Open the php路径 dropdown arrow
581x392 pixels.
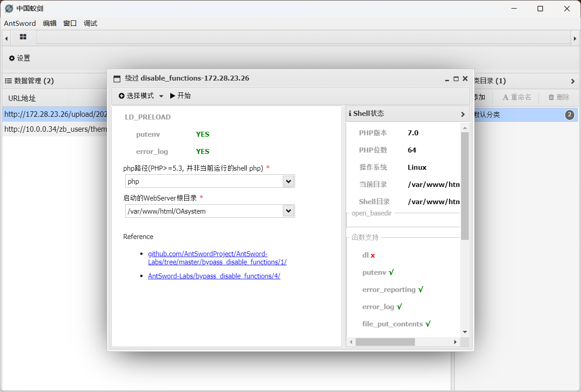[288, 182]
